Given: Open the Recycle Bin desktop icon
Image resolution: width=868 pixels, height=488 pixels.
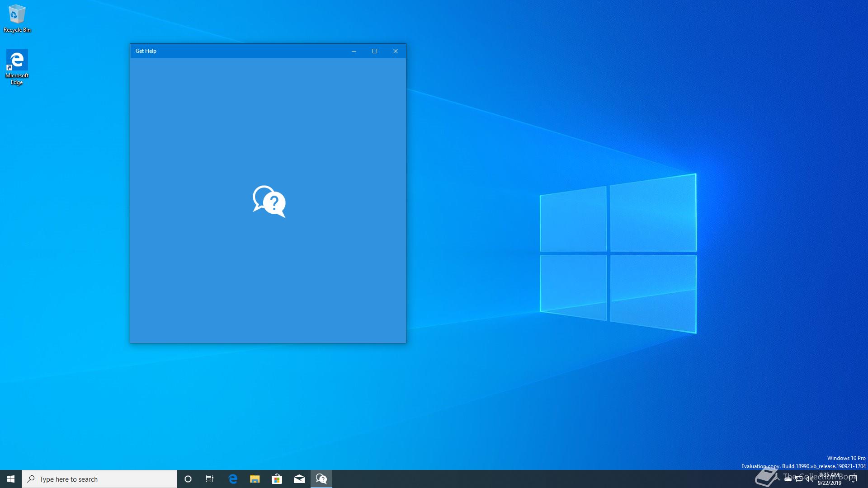Looking at the screenshot, I should (17, 19).
